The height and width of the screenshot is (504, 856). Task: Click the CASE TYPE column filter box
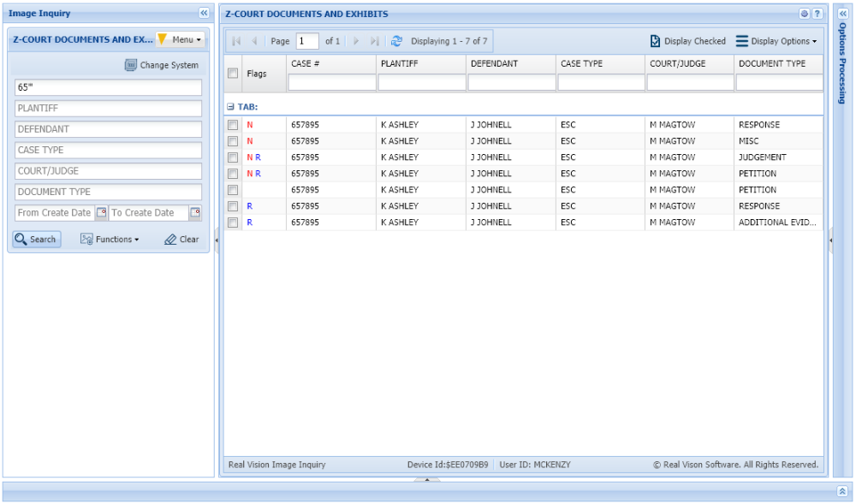tap(601, 82)
